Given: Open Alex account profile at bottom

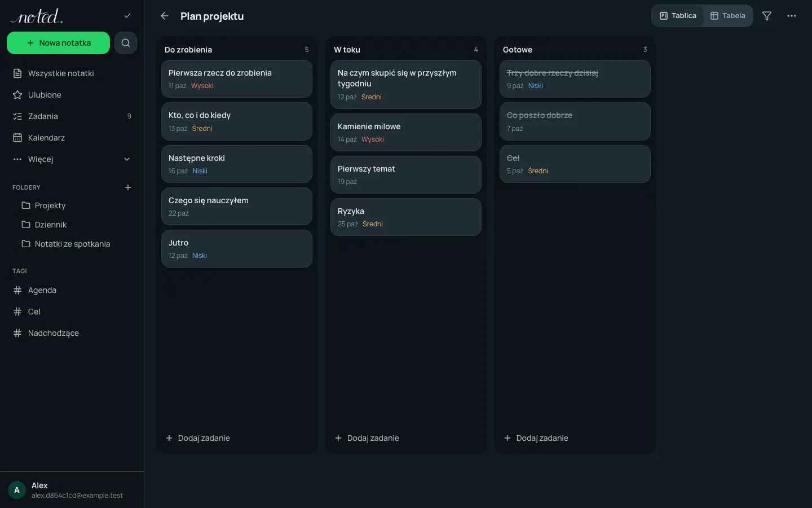Looking at the screenshot, I should tap(72, 490).
